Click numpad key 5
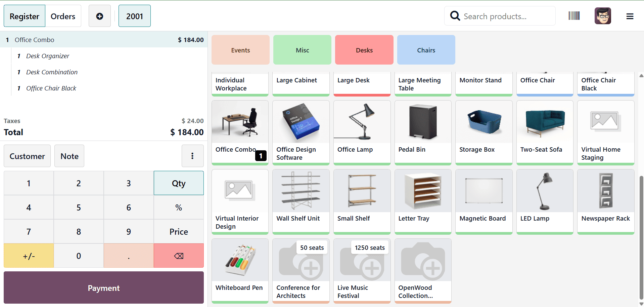This screenshot has width=644, height=307. pyautogui.click(x=79, y=207)
